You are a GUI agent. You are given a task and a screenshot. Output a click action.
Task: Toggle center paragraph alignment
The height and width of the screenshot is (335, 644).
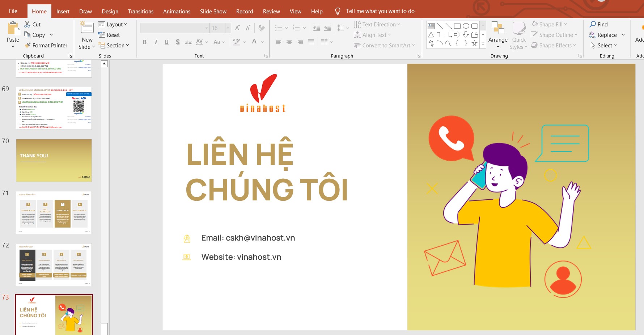289,42
